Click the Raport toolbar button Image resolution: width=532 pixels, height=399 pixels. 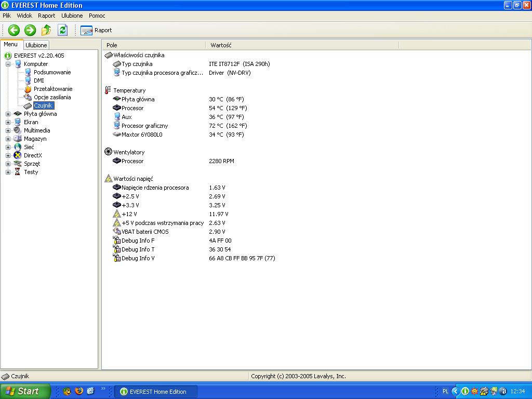[97, 30]
